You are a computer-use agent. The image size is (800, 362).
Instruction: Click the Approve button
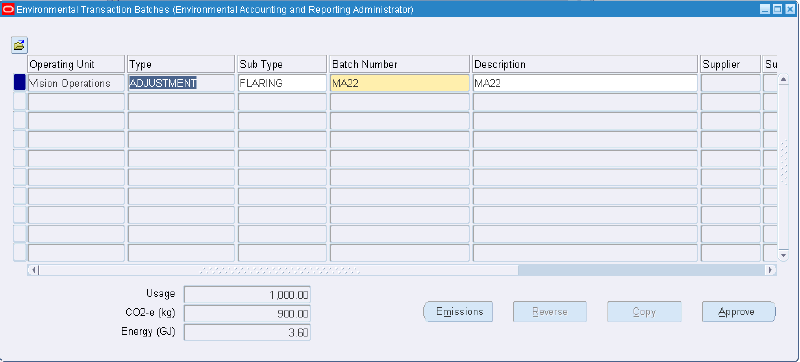point(738,312)
